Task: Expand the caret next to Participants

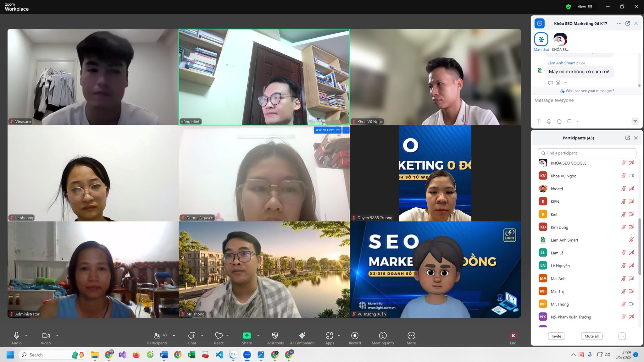Action: point(174,336)
